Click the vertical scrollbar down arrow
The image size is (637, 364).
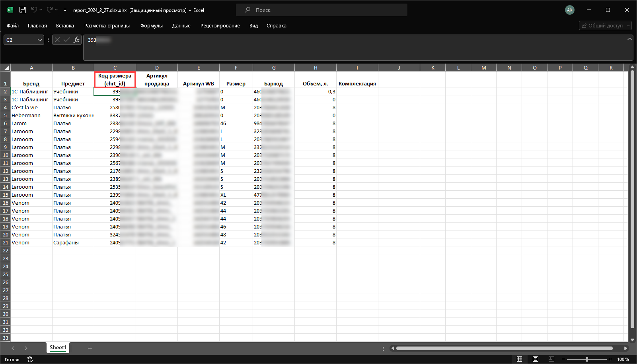[632, 340]
